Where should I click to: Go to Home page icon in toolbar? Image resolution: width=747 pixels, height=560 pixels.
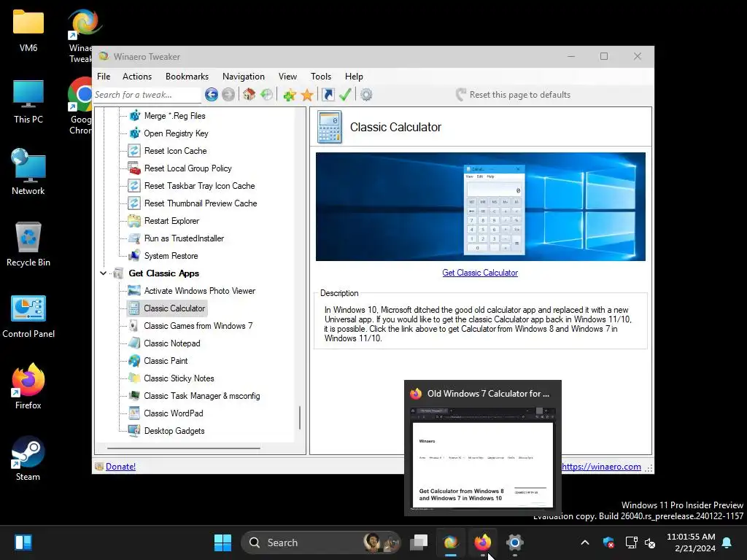[x=249, y=95]
